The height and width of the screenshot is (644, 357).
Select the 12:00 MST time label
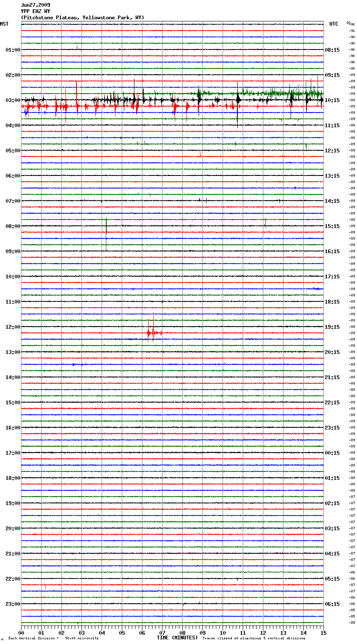coord(13,327)
